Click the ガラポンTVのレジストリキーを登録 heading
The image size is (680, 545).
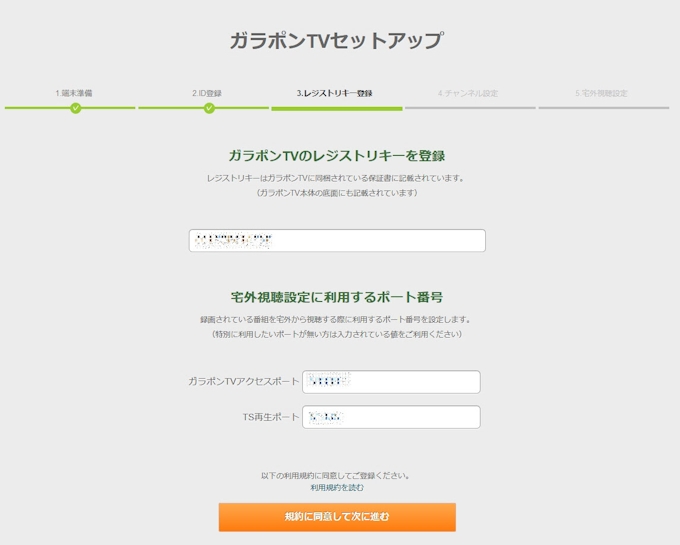pyautogui.click(x=336, y=156)
